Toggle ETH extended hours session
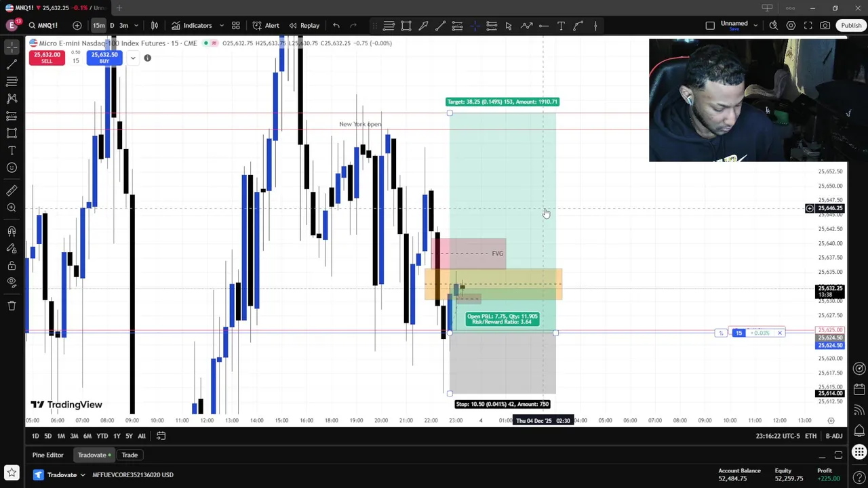This screenshot has width=868, height=488. 810,436
